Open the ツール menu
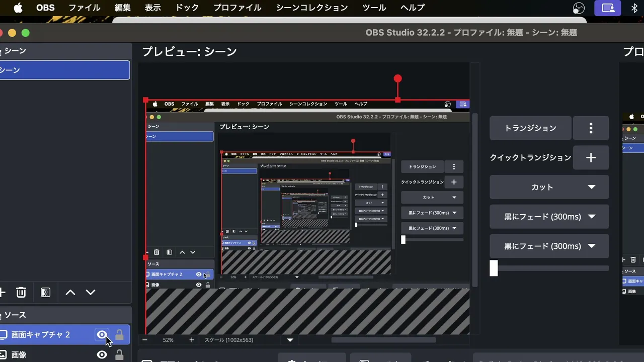This screenshot has width=644, height=362. click(374, 8)
